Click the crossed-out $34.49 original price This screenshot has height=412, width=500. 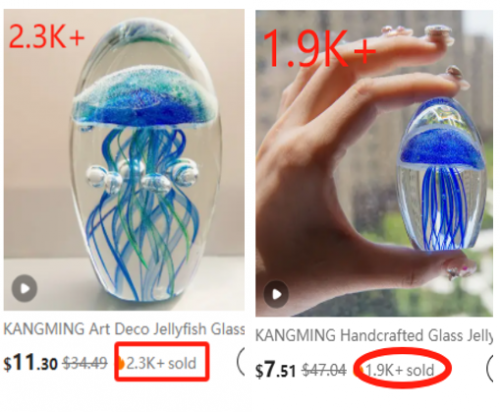point(85,363)
